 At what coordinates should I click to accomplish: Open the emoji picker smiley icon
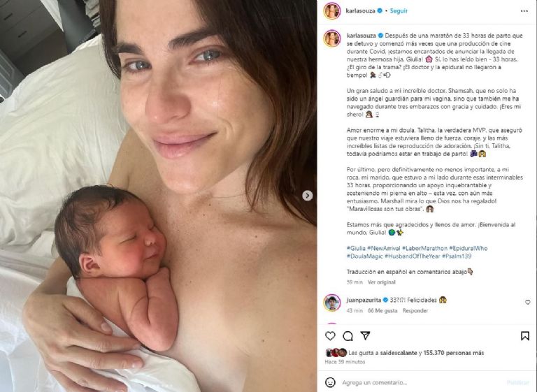(x=330, y=382)
